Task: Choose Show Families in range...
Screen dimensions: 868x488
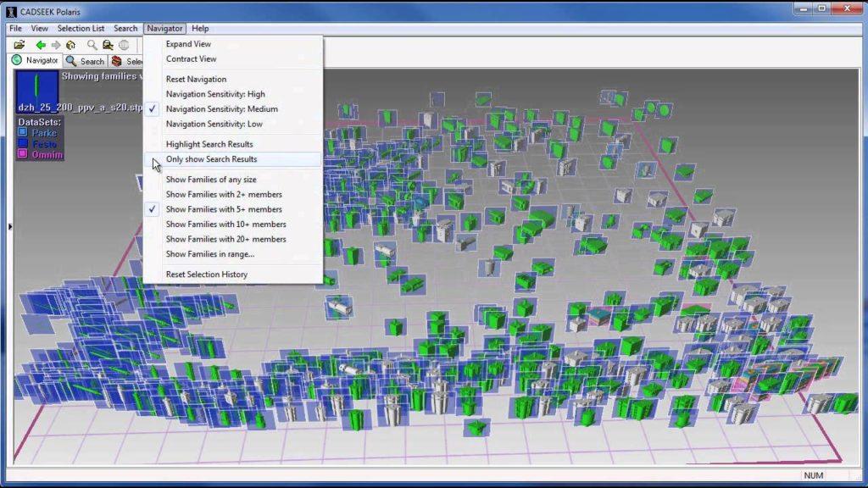Action: [233, 254]
